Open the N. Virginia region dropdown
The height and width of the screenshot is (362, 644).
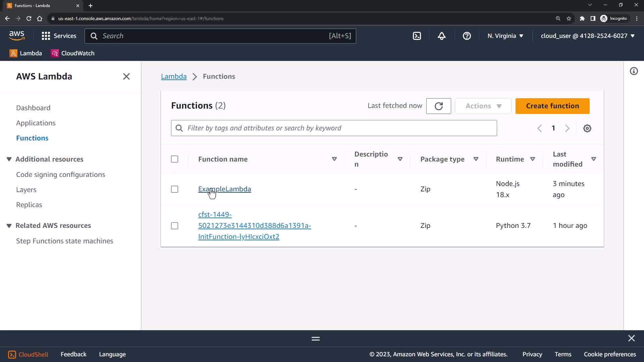tap(505, 36)
